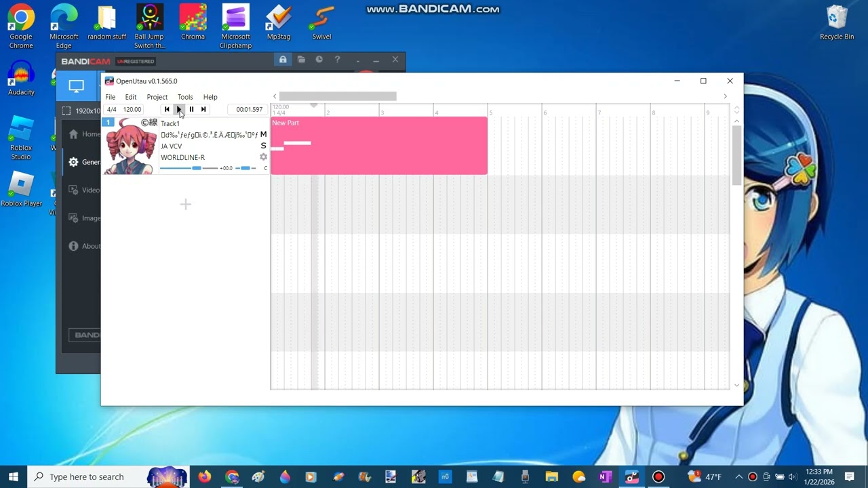Open the Edit menu
868x488 pixels.
[131, 97]
